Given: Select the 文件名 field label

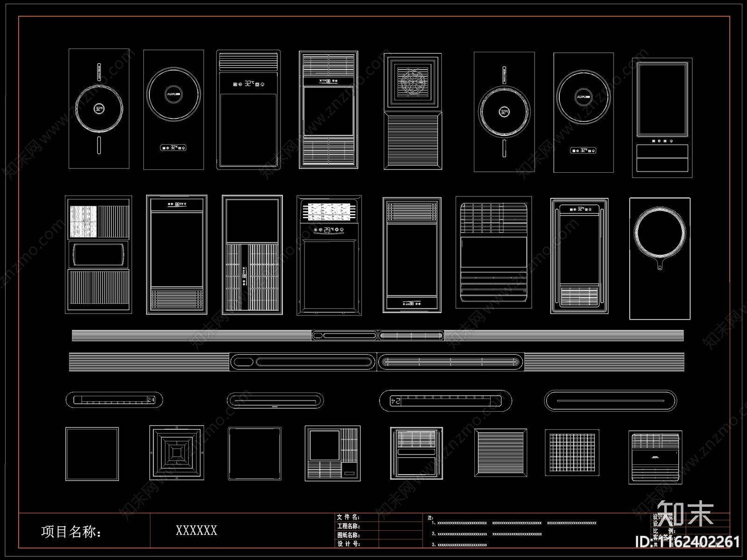Looking at the screenshot, I should point(348,517).
